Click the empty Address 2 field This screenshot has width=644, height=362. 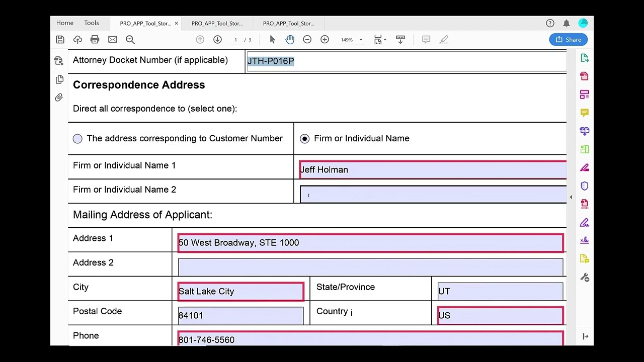click(370, 267)
